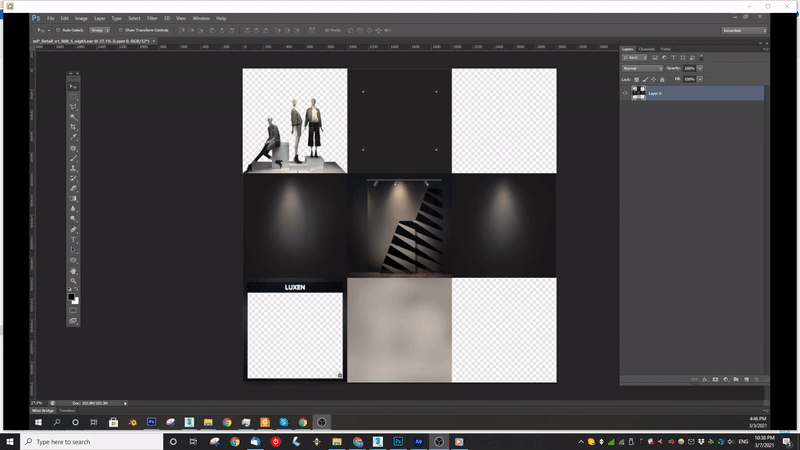The width and height of the screenshot is (800, 450).
Task: Click the Windows taskbar search box
Action: [80, 441]
